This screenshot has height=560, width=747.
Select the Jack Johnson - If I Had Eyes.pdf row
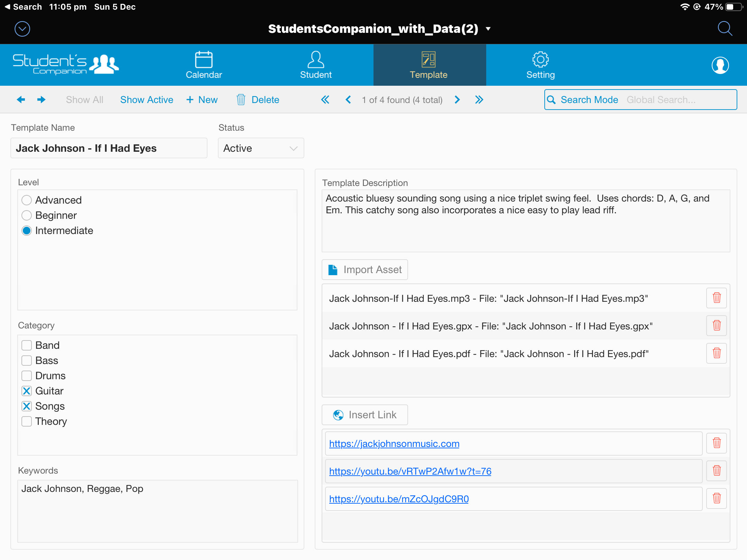pyautogui.click(x=514, y=354)
